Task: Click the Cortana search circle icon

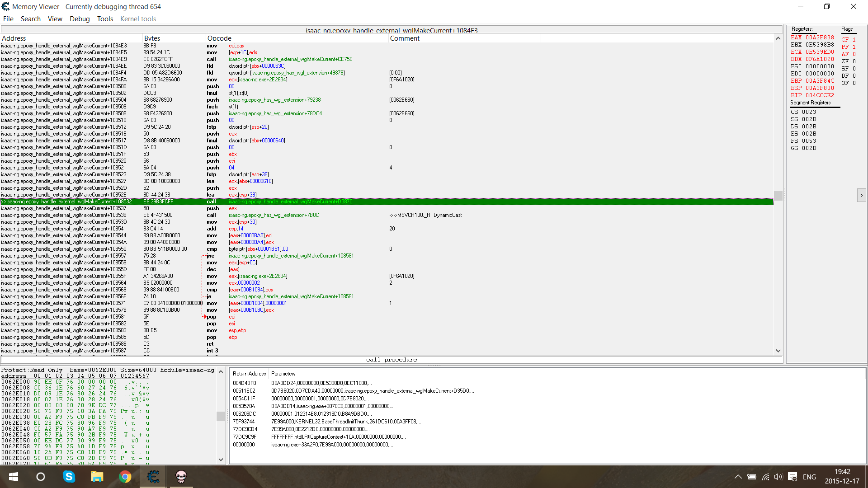Action: click(41, 476)
